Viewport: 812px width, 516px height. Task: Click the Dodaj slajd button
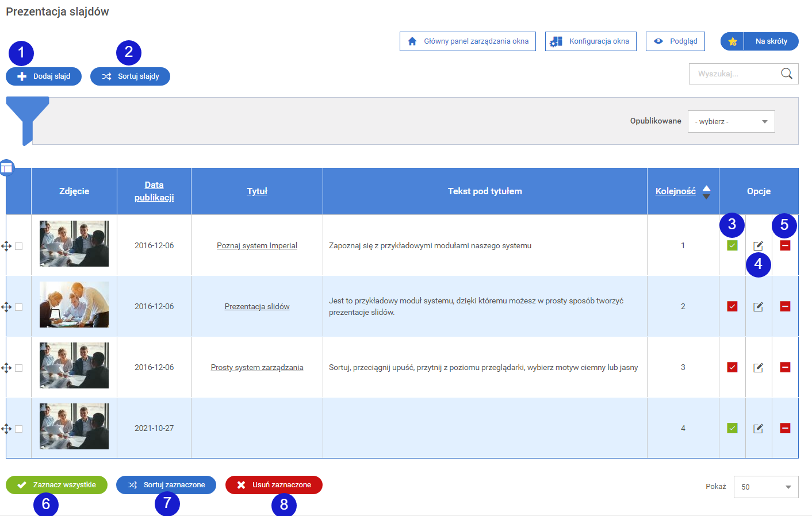tap(44, 76)
